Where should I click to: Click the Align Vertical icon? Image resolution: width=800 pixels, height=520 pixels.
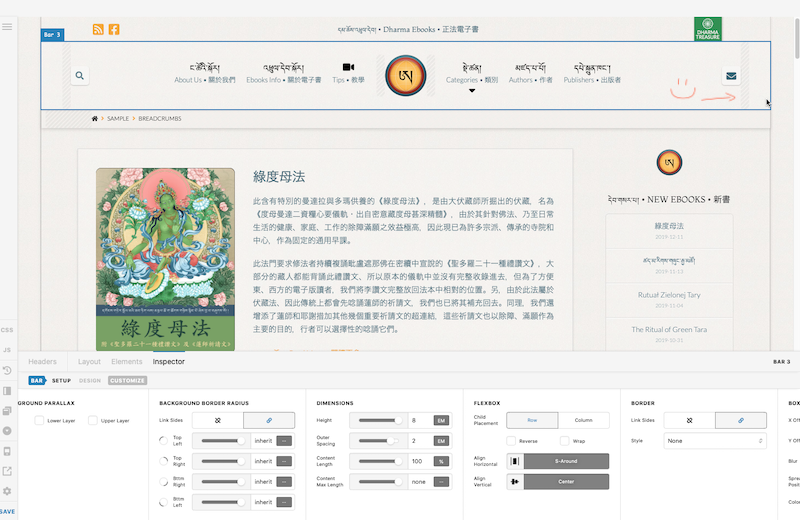click(515, 482)
